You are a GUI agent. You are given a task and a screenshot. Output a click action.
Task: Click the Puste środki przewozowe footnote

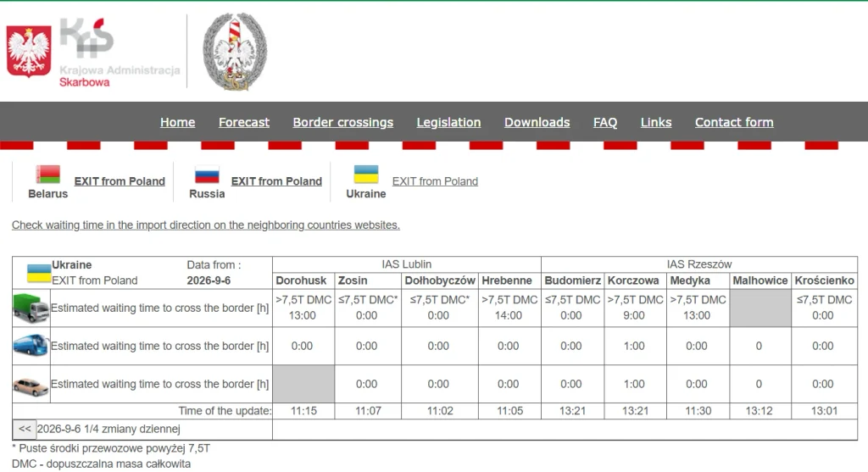(111, 448)
